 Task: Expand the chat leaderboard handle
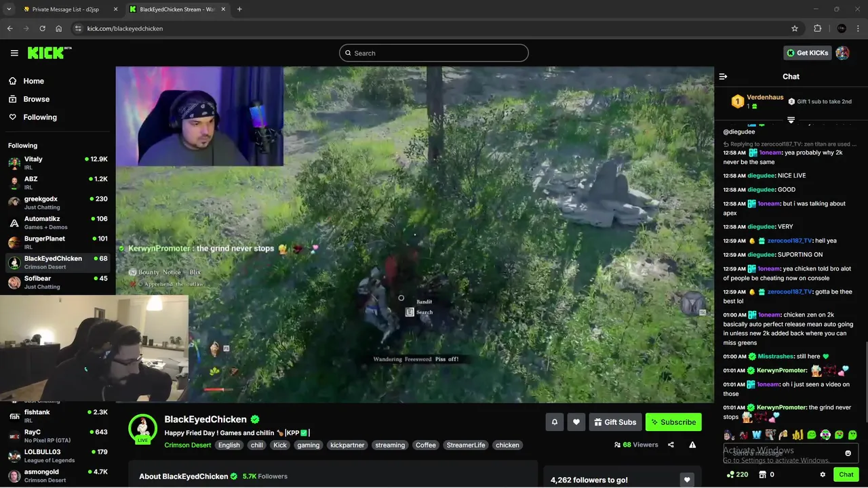[x=791, y=120]
